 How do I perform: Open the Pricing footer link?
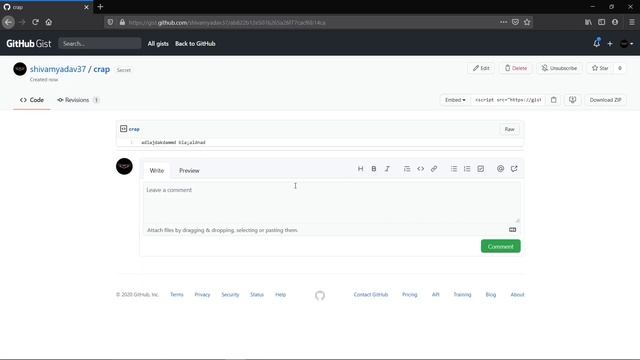(409, 295)
